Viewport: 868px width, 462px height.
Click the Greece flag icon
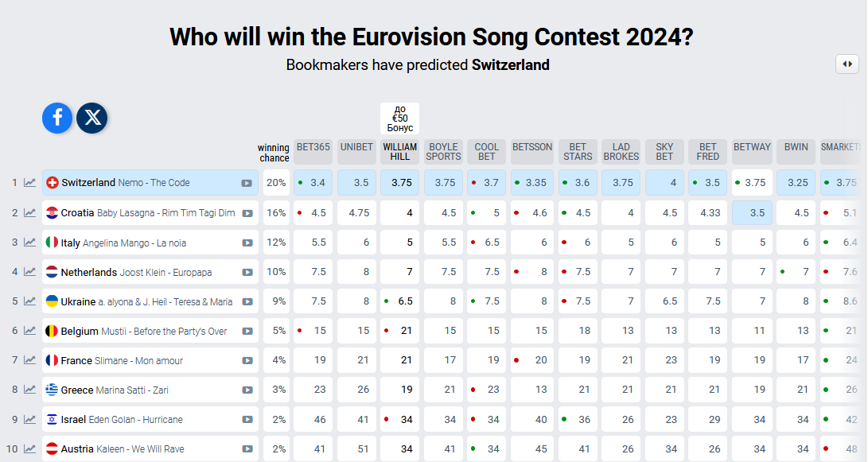[x=52, y=390]
